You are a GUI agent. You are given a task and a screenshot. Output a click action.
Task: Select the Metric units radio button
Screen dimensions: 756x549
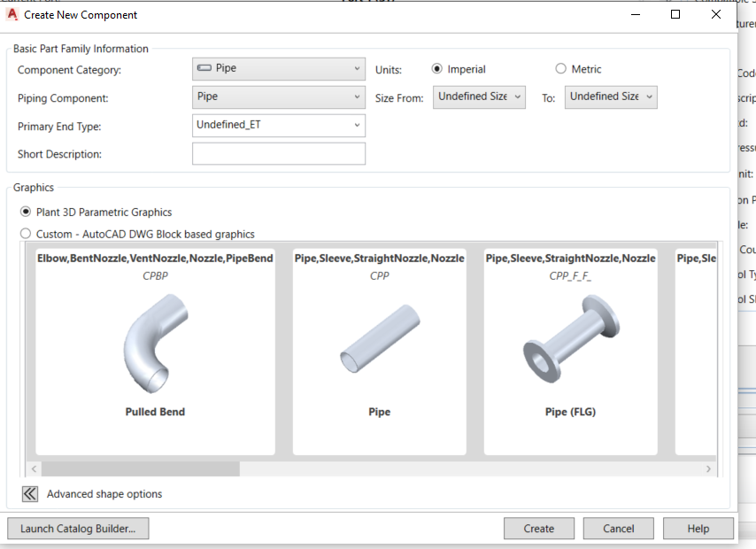[559, 67]
